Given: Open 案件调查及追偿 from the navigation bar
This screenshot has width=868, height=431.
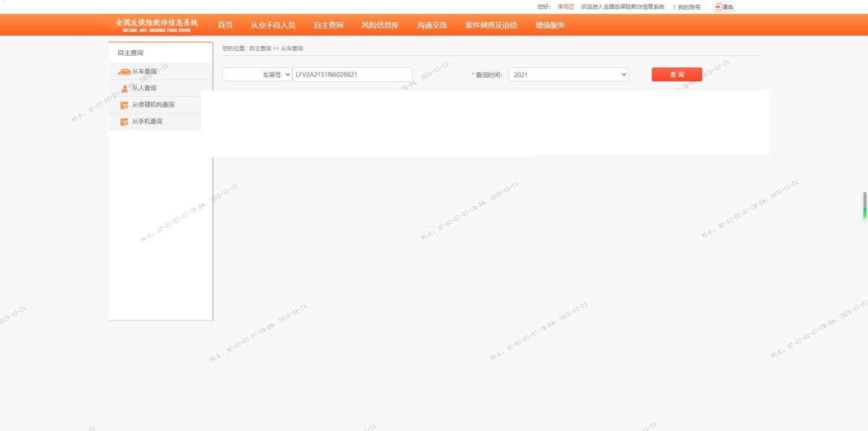Looking at the screenshot, I should tap(491, 25).
